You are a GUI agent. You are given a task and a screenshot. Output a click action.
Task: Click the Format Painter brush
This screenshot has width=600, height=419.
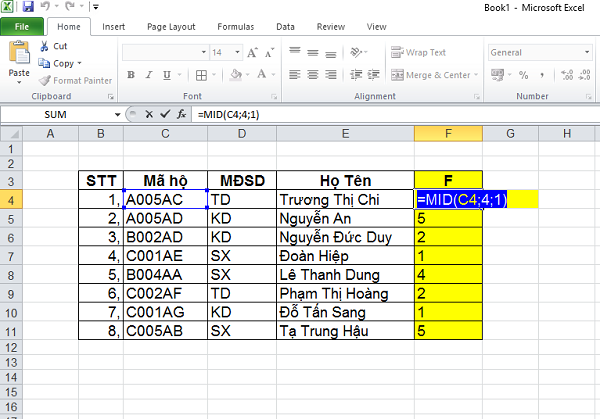click(x=44, y=80)
